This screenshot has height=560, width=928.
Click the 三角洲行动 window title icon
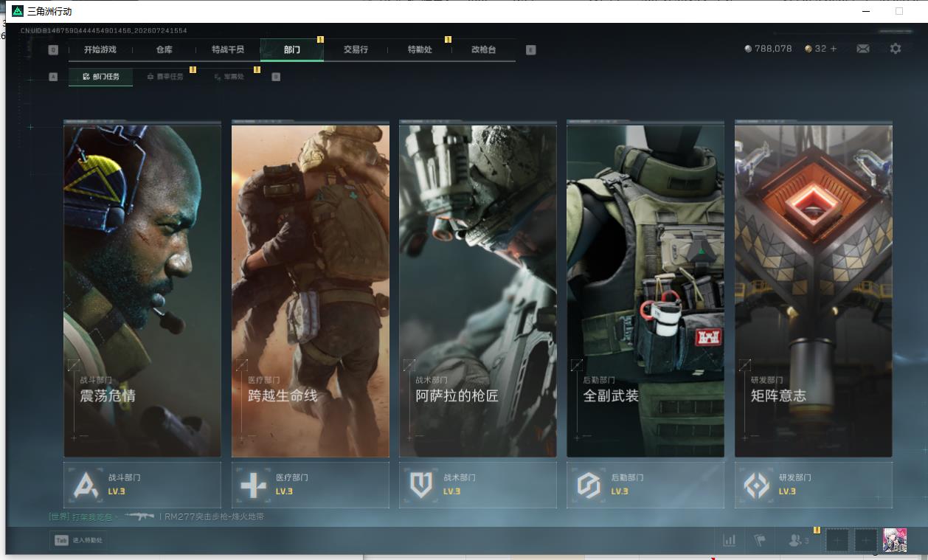click(x=18, y=11)
